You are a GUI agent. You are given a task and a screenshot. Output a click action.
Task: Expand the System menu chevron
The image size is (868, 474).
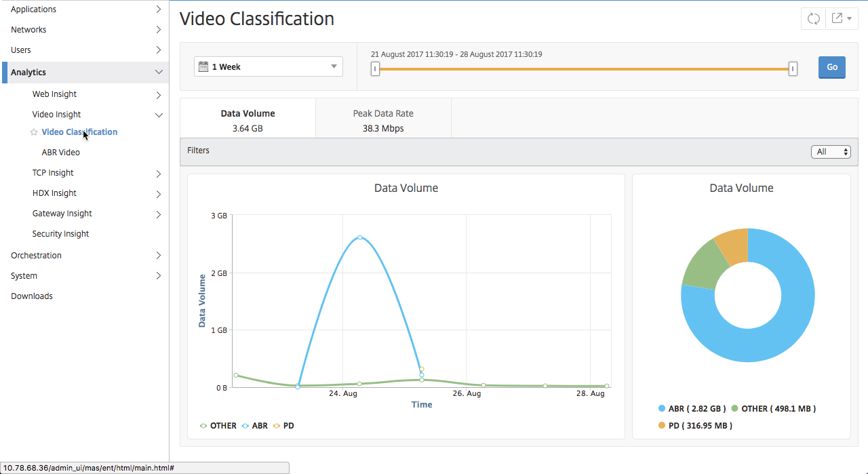coord(159,276)
